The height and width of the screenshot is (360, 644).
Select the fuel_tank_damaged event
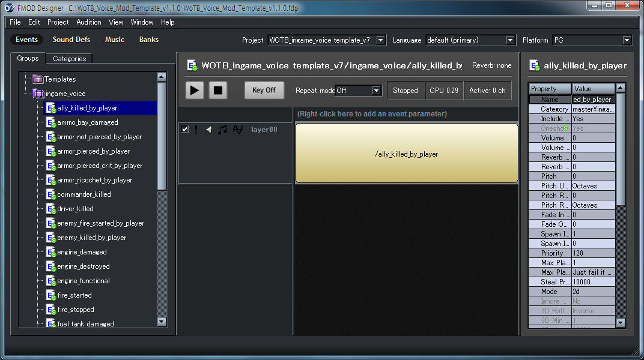click(85, 323)
